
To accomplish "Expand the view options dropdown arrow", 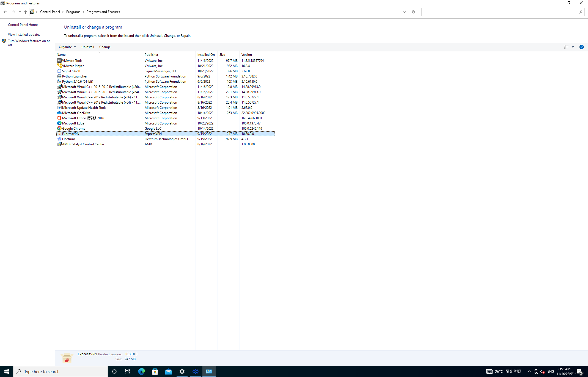I will [573, 47].
